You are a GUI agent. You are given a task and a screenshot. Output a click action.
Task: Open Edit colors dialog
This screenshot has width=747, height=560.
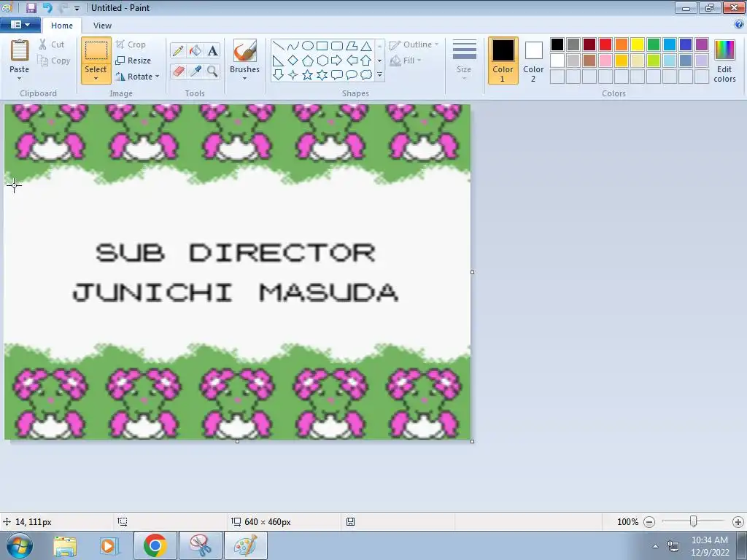724,61
